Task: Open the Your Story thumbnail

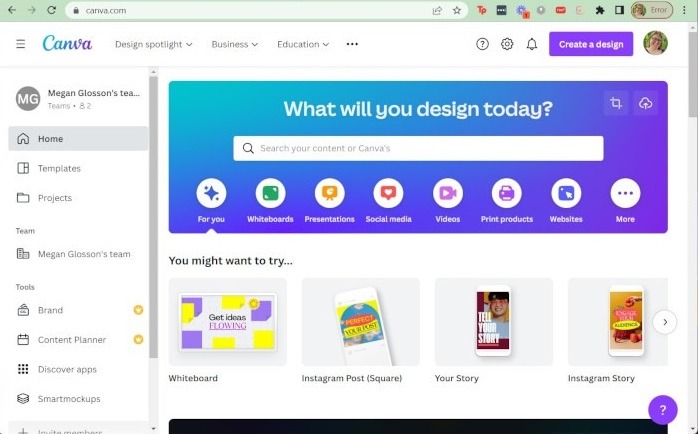Action: [494, 322]
